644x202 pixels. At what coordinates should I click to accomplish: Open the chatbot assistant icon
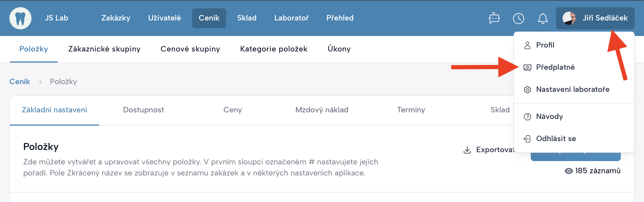click(x=494, y=18)
